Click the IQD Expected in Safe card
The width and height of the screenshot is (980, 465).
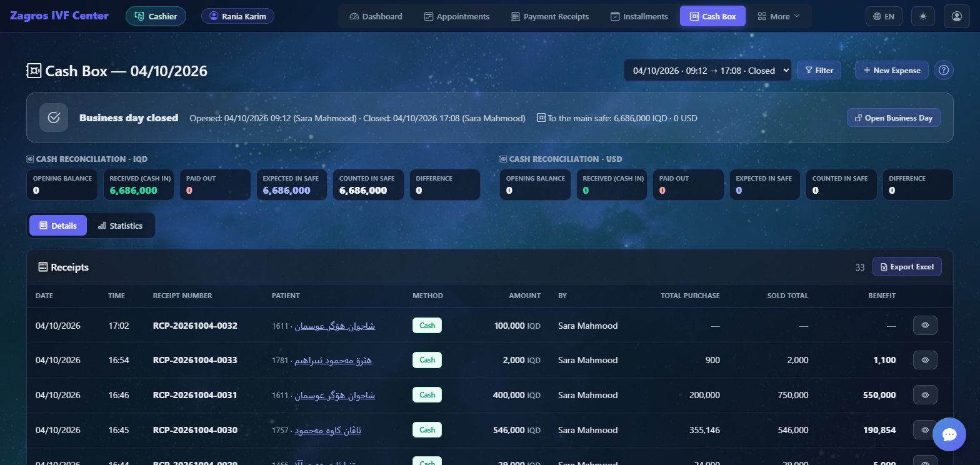click(292, 184)
